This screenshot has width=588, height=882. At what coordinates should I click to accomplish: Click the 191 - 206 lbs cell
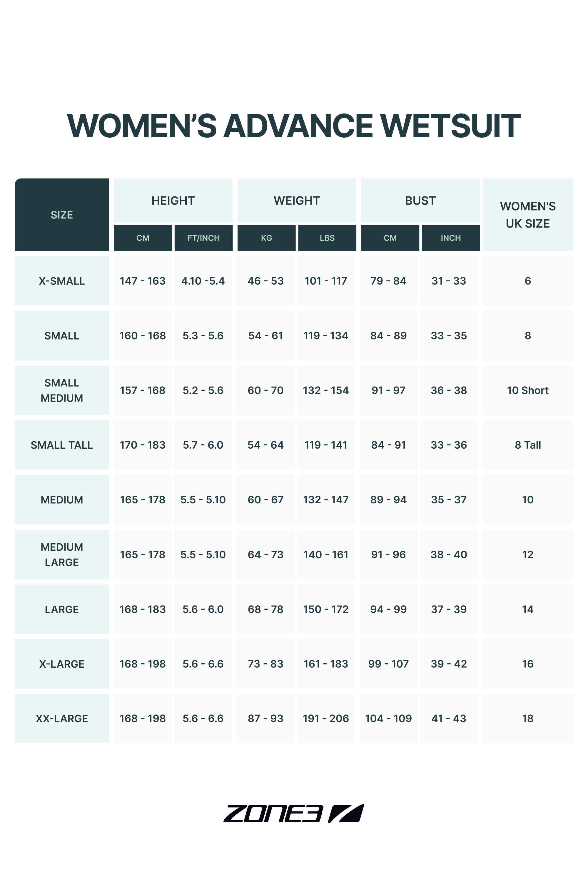coord(326,719)
